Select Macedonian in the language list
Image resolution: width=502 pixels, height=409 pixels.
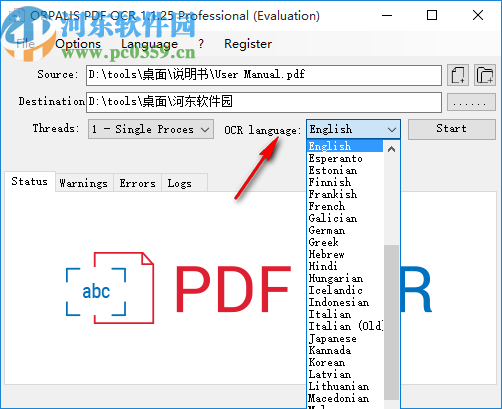point(345,398)
